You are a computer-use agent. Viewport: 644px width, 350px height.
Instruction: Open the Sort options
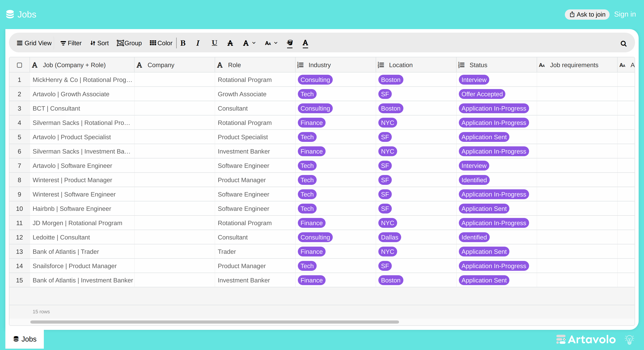coord(100,43)
